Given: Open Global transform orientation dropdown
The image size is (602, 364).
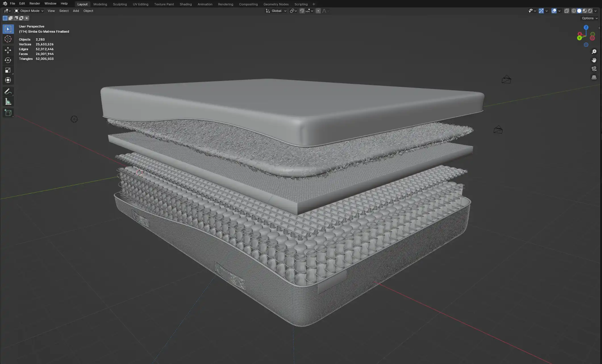Looking at the screenshot, I should pyautogui.click(x=276, y=11).
